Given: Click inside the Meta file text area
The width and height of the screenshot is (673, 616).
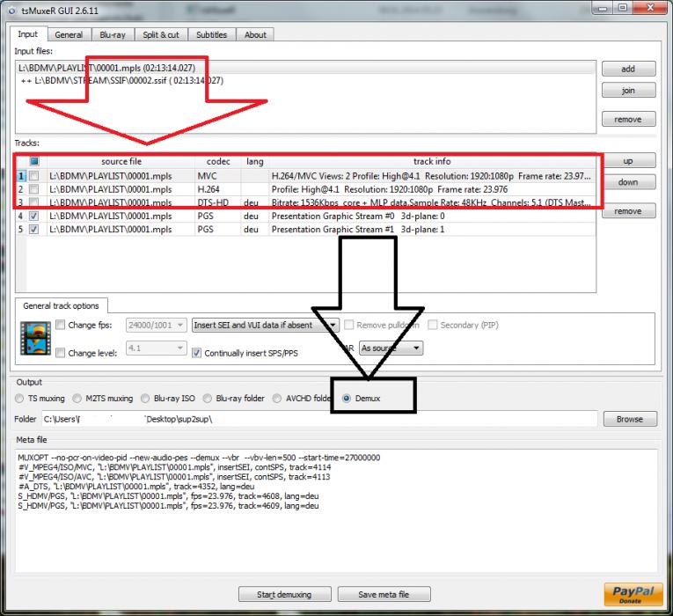Looking at the screenshot, I should click(336, 510).
